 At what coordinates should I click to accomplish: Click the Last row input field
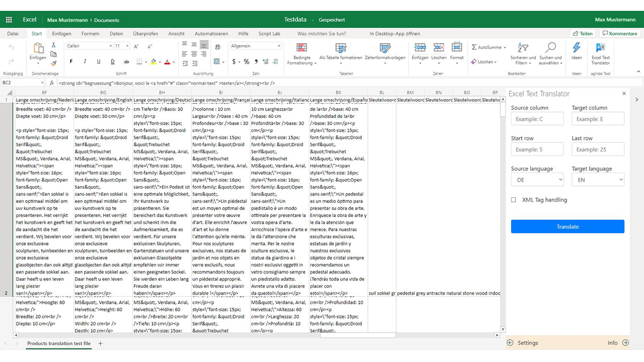coord(598,149)
